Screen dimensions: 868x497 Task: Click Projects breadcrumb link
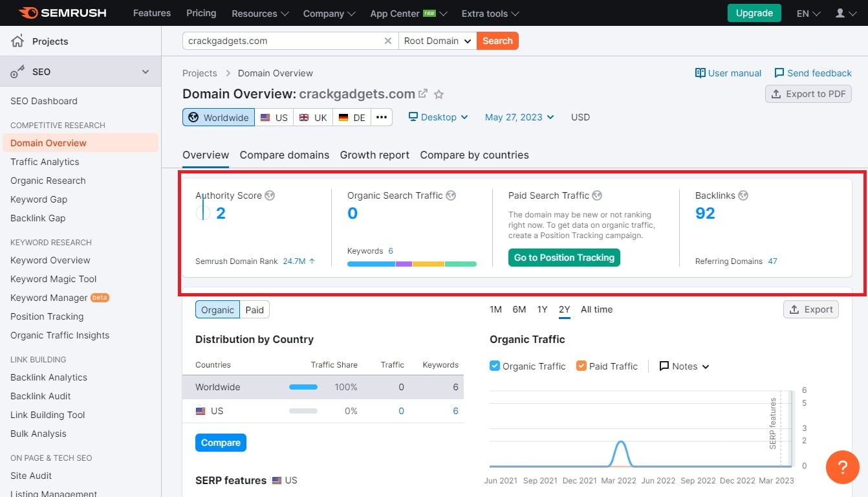coord(200,73)
